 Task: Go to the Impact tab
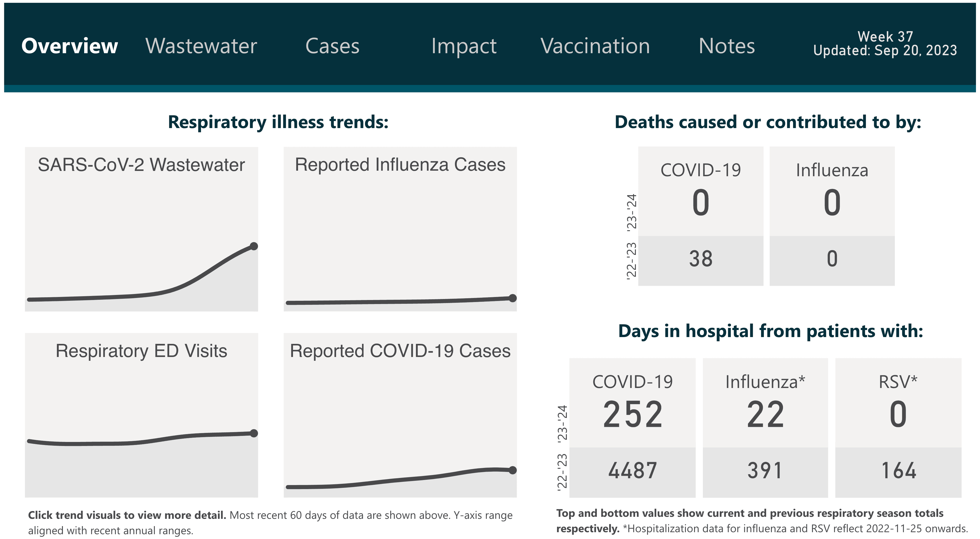pyautogui.click(x=464, y=46)
